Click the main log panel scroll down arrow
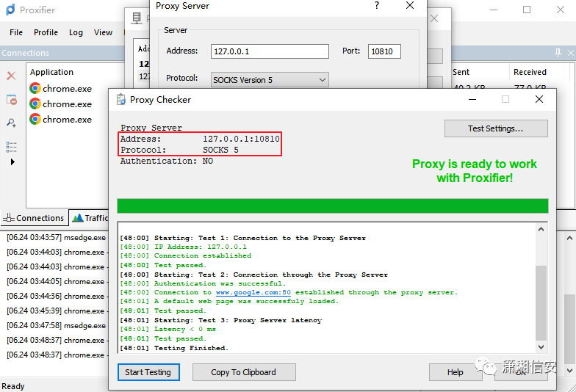576x392 pixels. [569, 371]
